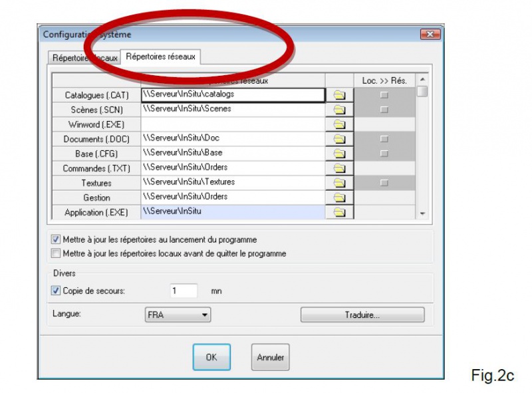Click the backup copy minutes field
The height and width of the screenshot is (393, 532).
coord(184,291)
